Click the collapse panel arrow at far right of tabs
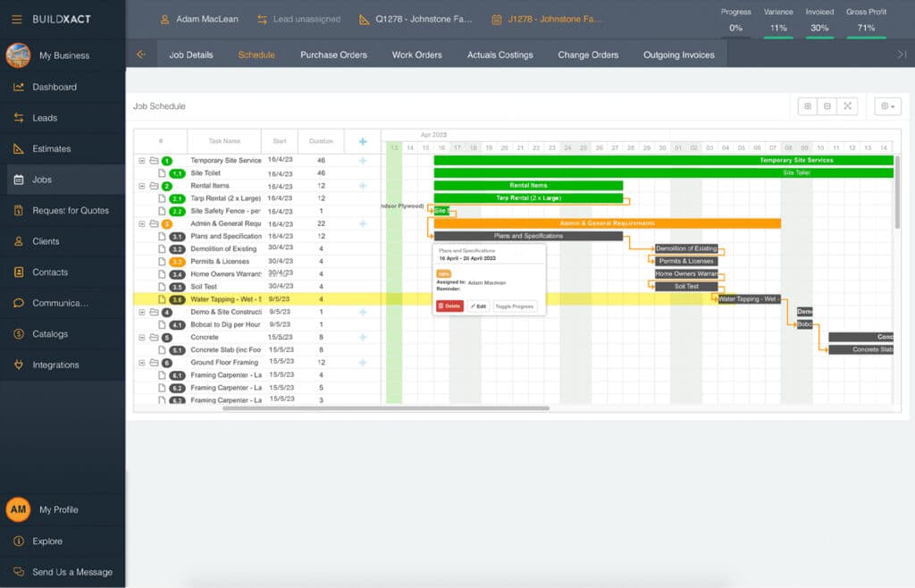This screenshot has width=915, height=588. click(x=902, y=55)
